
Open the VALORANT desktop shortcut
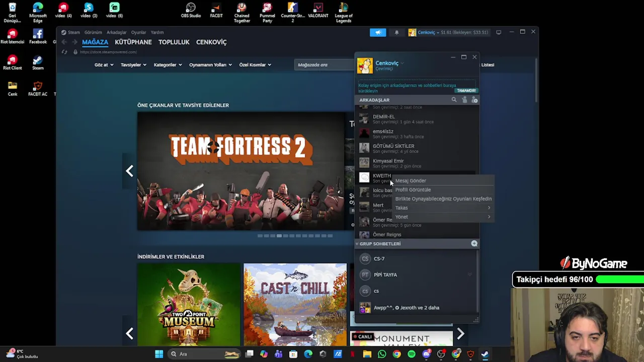(318, 11)
